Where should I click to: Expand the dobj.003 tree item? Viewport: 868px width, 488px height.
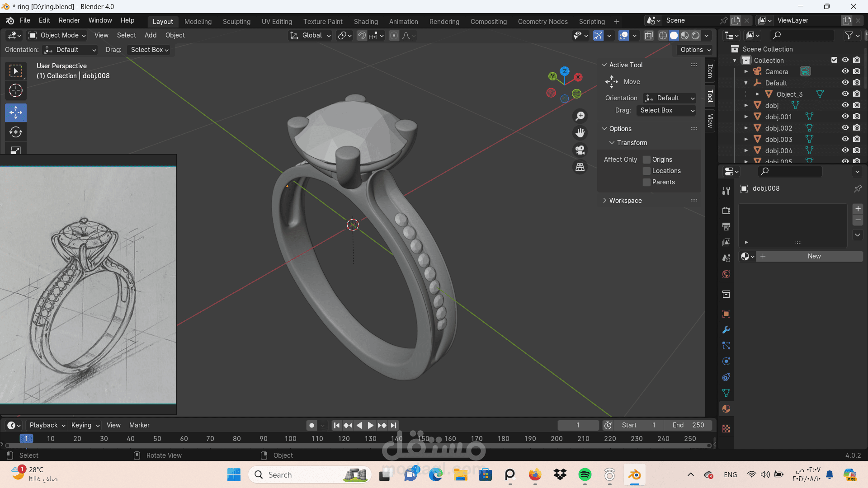coord(746,140)
